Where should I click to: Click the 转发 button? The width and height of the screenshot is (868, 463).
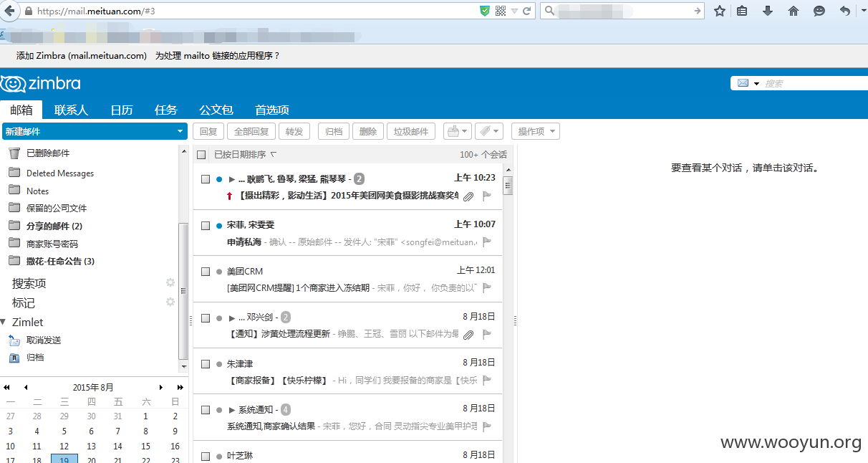294,131
